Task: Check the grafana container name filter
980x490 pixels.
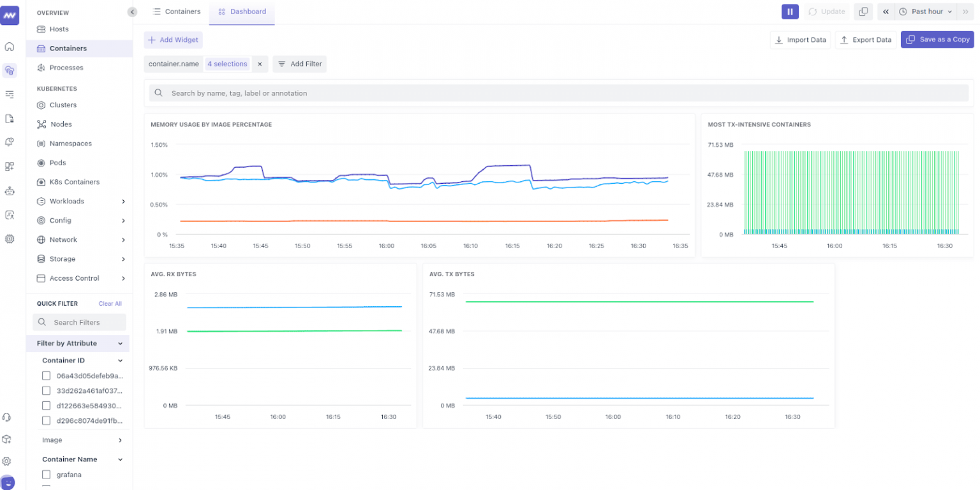Action: [x=46, y=474]
